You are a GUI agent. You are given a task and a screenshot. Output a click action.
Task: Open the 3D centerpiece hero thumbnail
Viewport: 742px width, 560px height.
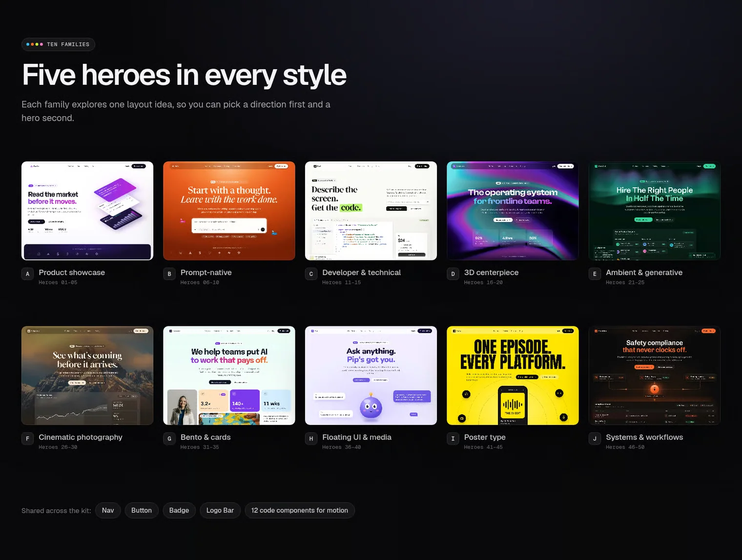click(513, 211)
